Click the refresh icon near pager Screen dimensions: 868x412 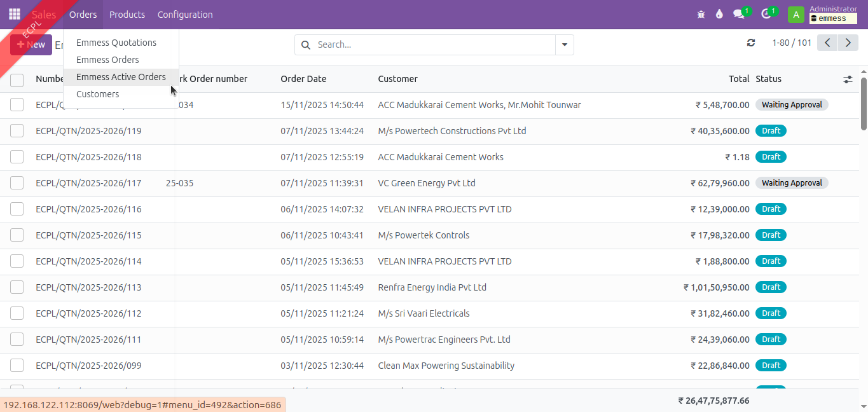[x=751, y=43]
